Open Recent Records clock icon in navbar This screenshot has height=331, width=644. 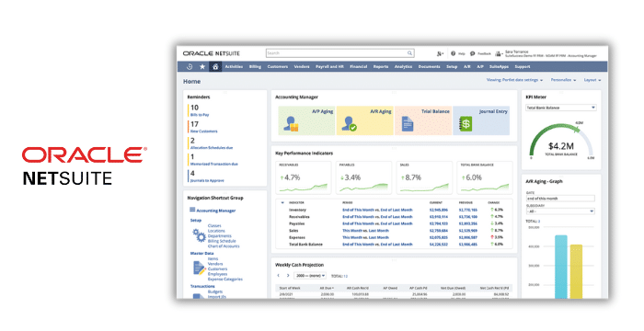click(190, 66)
